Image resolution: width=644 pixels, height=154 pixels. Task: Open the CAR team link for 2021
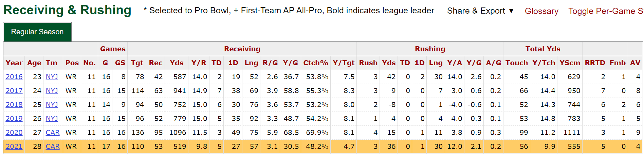point(53,147)
